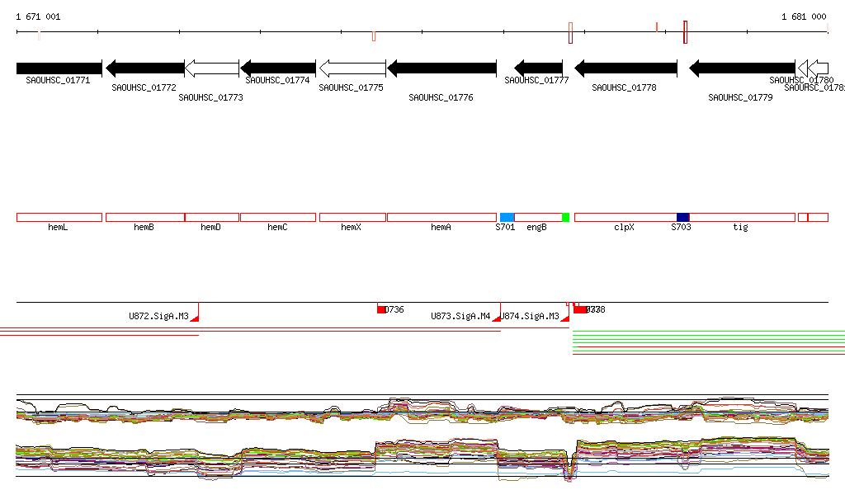Select the small SAOUHSC_01780 white arrow
Image resolution: width=845 pixels, height=504 pixels.
pos(802,68)
